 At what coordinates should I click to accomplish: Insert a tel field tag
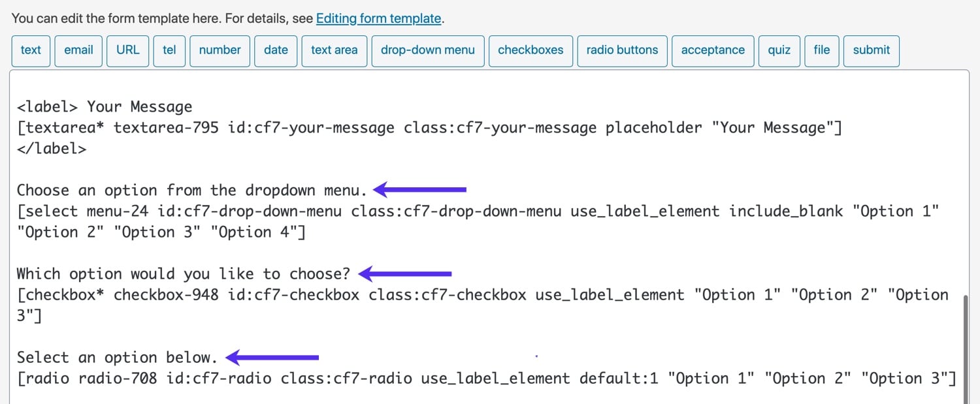(x=169, y=50)
